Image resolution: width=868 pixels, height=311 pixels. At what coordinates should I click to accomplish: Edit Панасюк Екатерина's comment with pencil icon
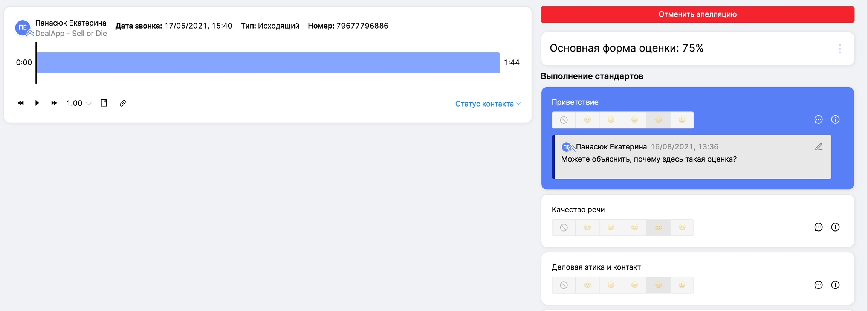click(x=819, y=147)
